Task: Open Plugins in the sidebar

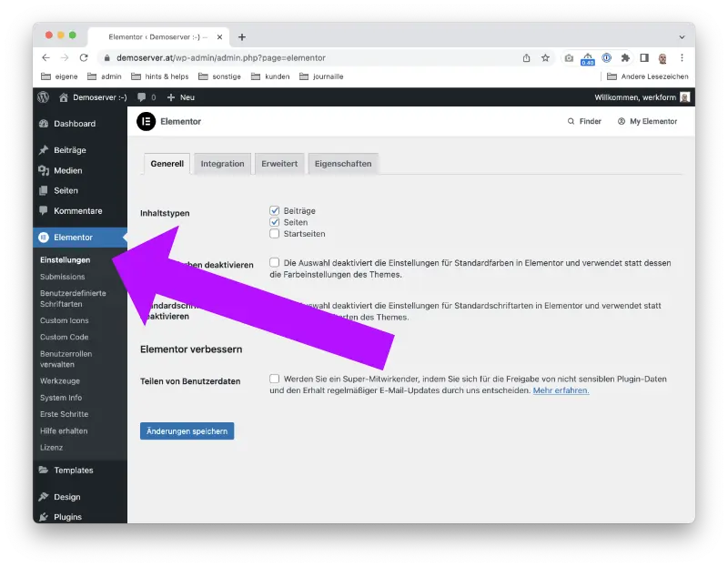Action: pyautogui.click(x=80, y=516)
